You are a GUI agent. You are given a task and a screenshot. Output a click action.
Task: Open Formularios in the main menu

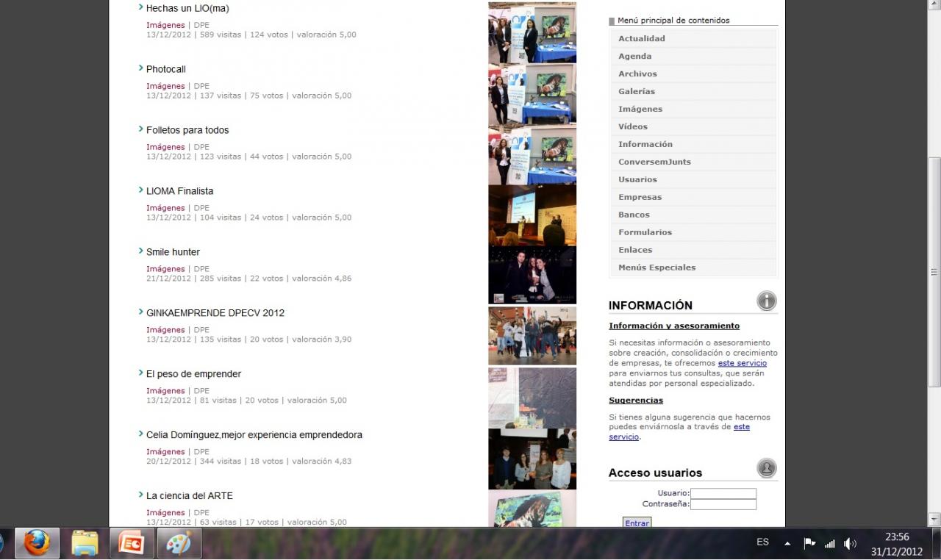coord(693,232)
